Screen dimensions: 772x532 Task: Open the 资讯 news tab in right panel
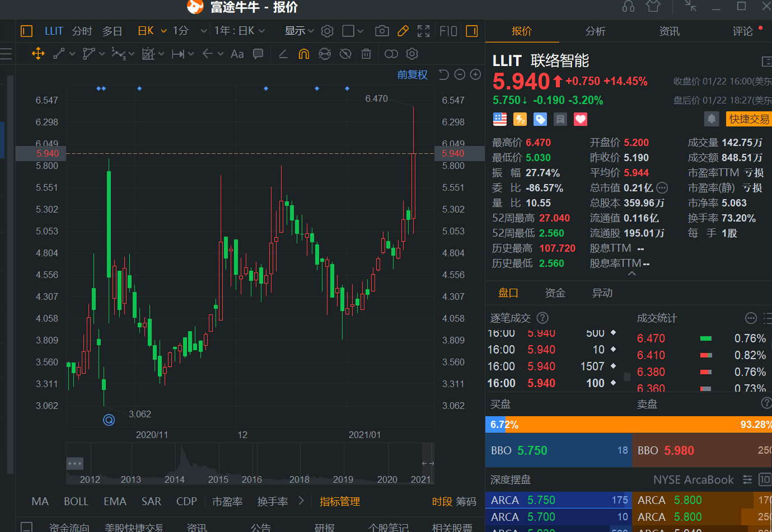click(x=670, y=31)
